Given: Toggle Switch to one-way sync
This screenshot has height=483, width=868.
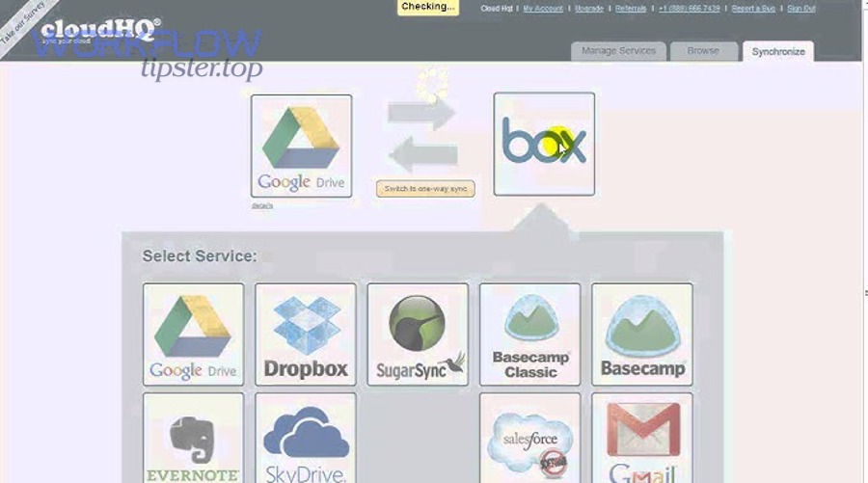Looking at the screenshot, I should coord(425,189).
